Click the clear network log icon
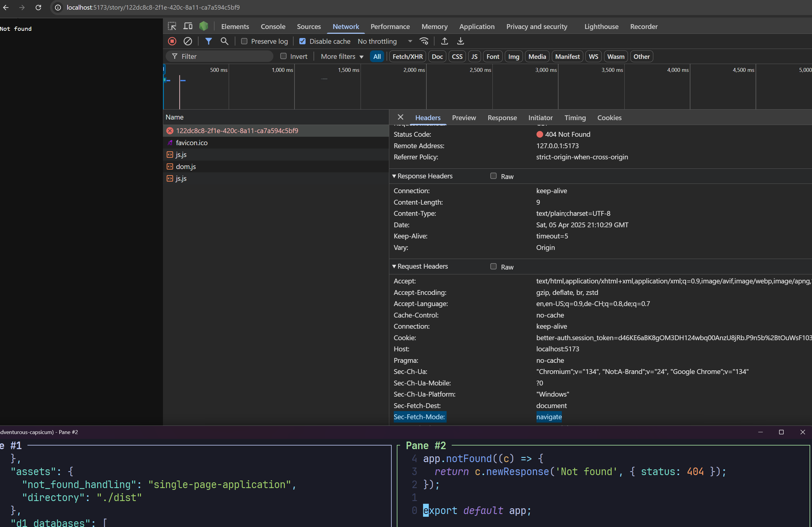This screenshot has width=812, height=527. tap(188, 41)
